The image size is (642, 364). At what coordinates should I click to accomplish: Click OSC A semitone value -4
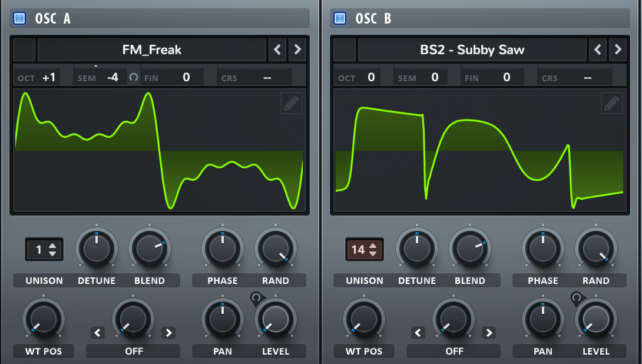[112, 77]
